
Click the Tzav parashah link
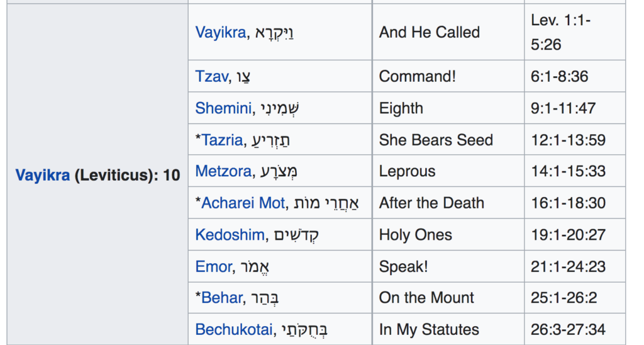coord(211,77)
